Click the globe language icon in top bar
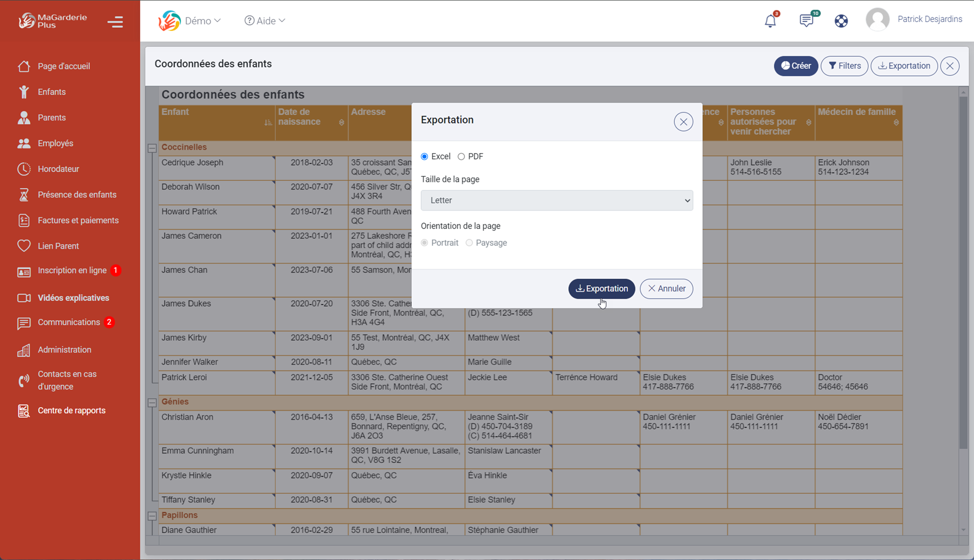 (x=841, y=20)
